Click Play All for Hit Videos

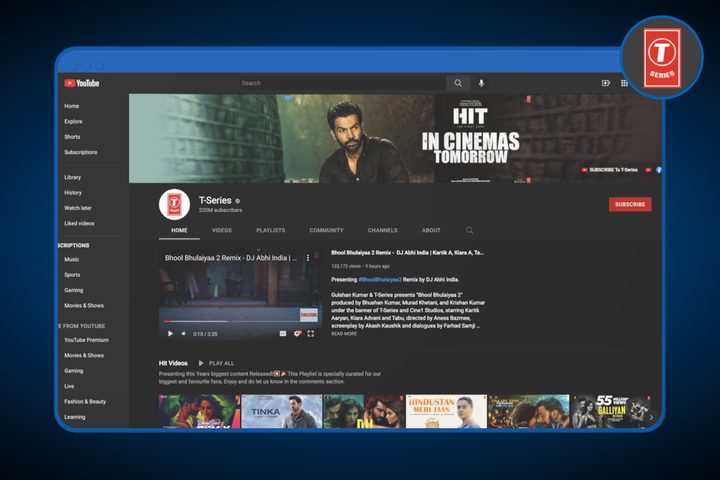point(221,363)
